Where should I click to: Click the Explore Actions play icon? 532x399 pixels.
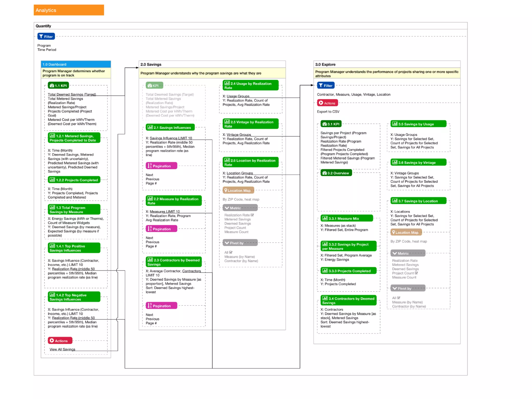coord(321,103)
